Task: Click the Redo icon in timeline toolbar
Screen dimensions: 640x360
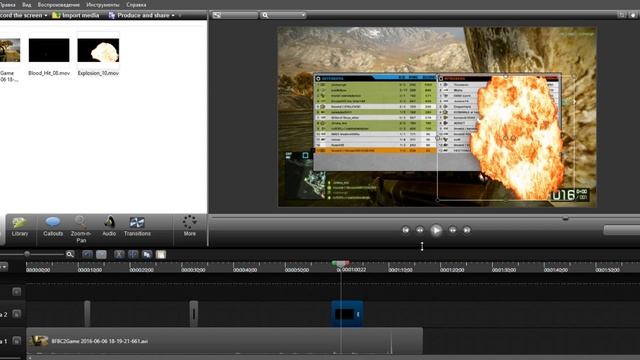Action: [x=101, y=255]
